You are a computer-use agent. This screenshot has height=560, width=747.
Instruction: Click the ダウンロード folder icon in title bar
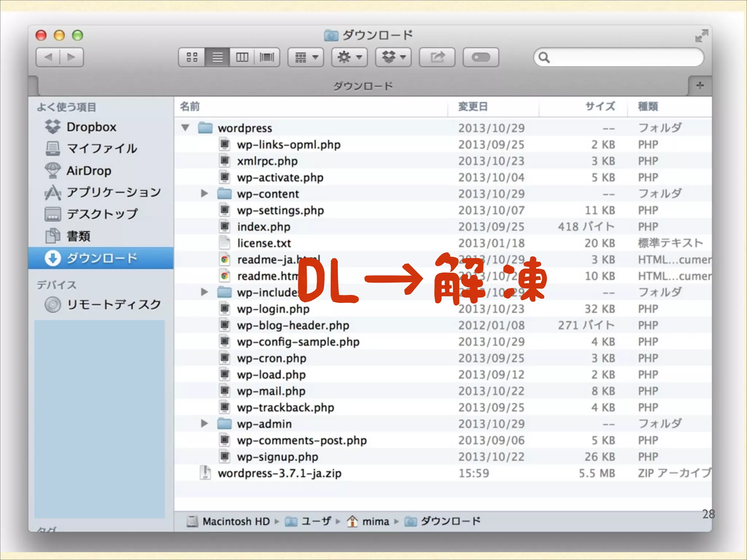click(331, 35)
